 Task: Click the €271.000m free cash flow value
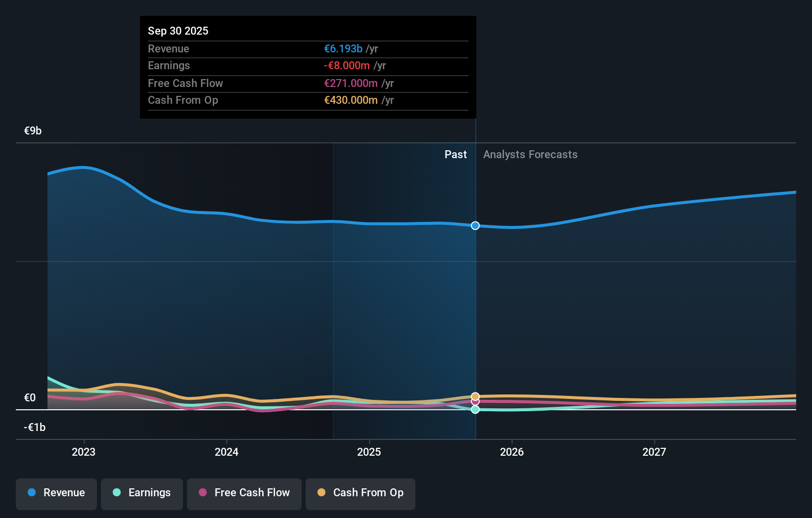click(351, 83)
